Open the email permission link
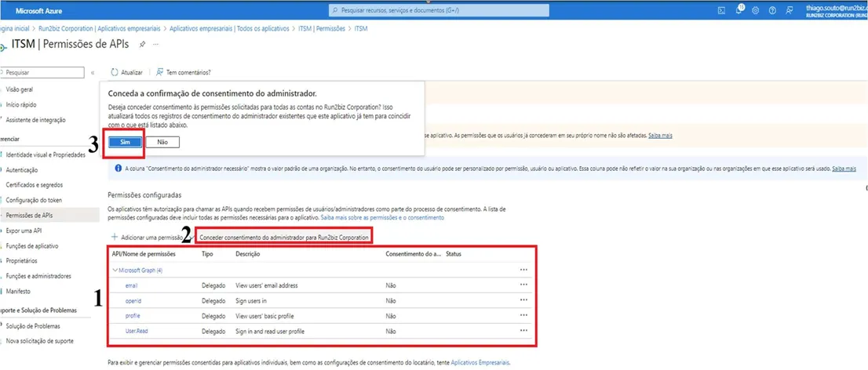 click(131, 286)
